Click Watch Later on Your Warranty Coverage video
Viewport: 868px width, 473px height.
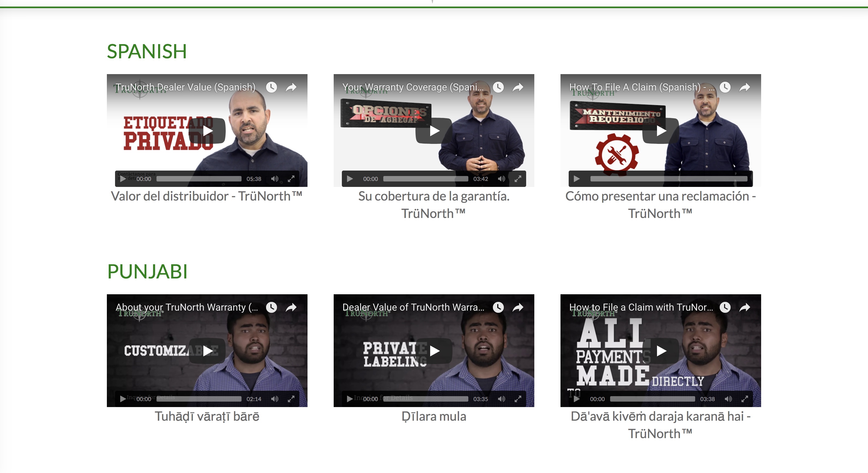pyautogui.click(x=498, y=87)
